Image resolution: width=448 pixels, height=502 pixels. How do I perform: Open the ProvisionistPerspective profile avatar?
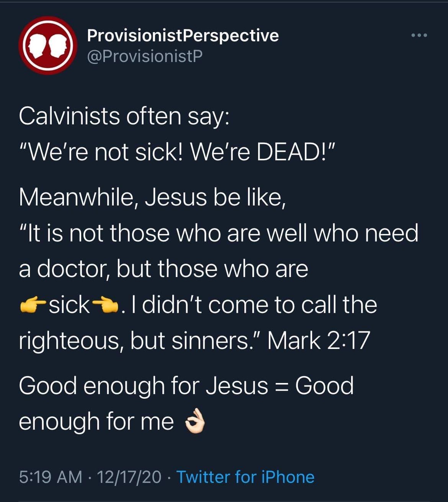pyautogui.click(x=46, y=46)
